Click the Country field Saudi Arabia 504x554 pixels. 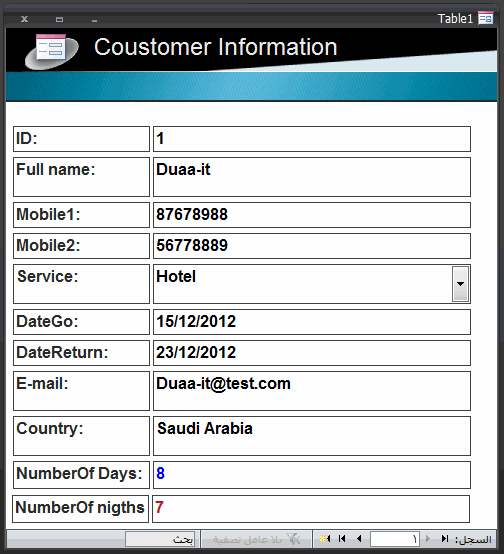pos(312,436)
